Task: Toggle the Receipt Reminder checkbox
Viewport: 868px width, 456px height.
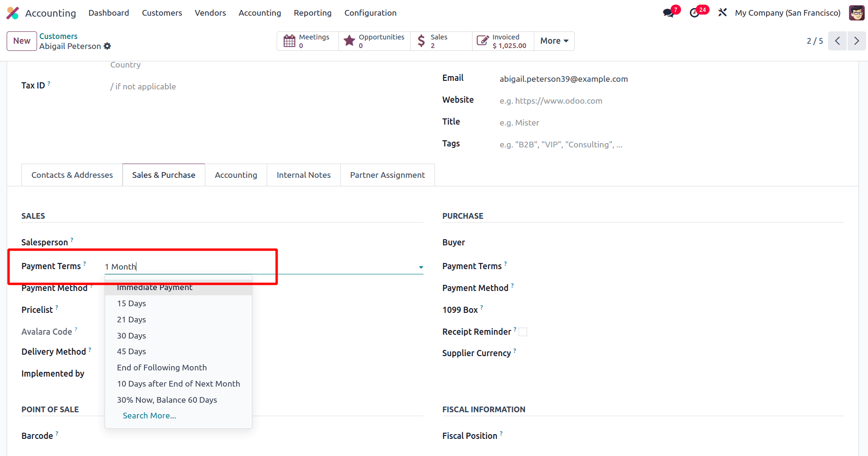Action: point(523,332)
